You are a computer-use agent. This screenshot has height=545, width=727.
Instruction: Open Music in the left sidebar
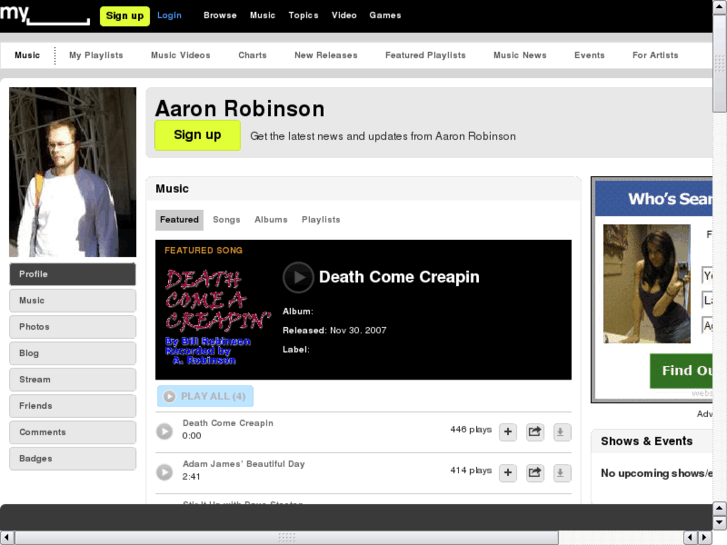point(72,301)
